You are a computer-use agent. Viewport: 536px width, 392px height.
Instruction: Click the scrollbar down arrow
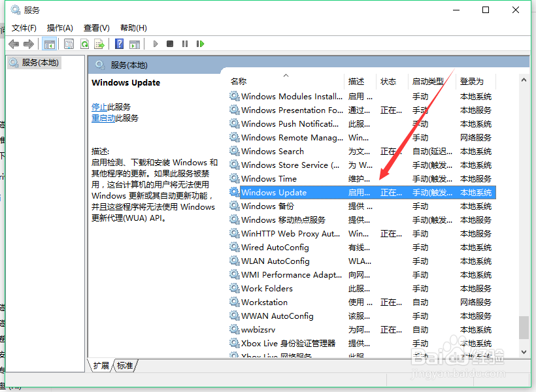(x=524, y=351)
